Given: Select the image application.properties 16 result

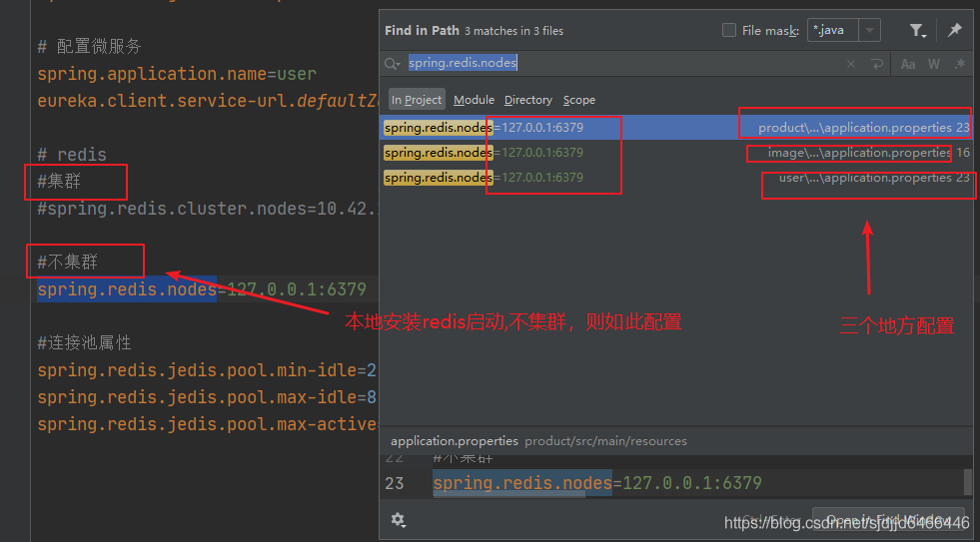Looking at the screenshot, I should click(x=676, y=153).
